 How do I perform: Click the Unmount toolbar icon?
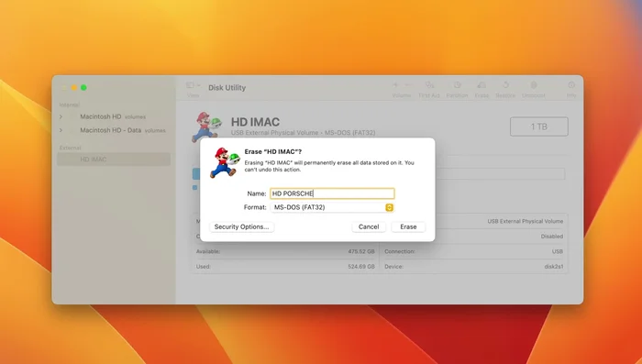click(x=534, y=85)
